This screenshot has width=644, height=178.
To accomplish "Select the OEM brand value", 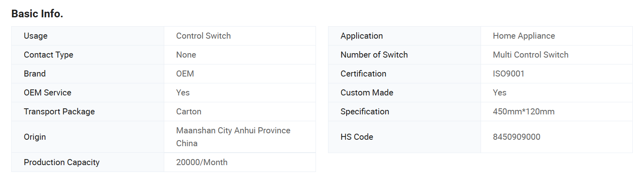I will pos(185,74).
